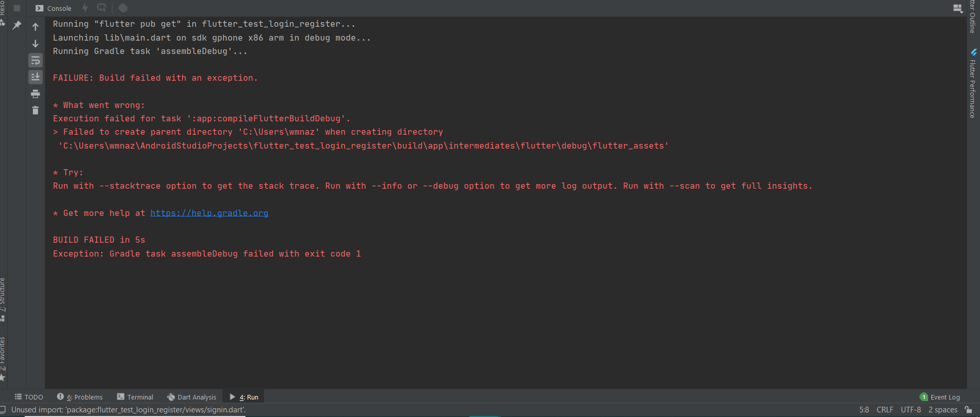Image resolution: width=980 pixels, height=417 pixels.
Task: Click the Down the stack trace arrow
Action: point(35,44)
